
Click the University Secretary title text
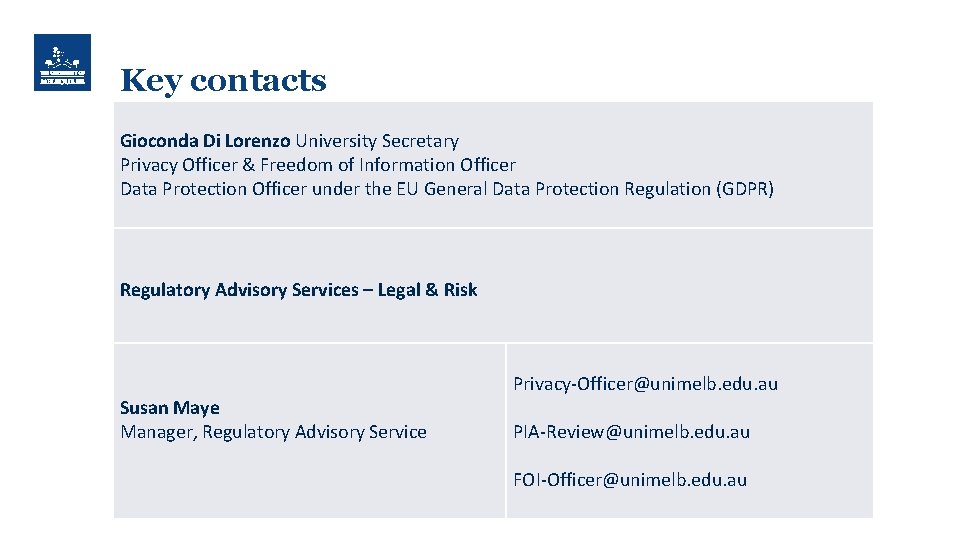tap(377, 141)
